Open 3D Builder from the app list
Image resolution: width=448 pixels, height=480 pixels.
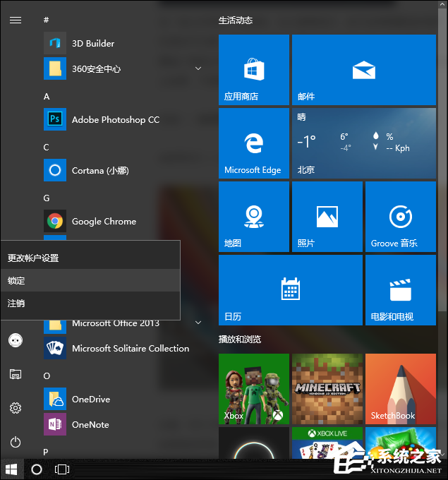[x=92, y=43]
